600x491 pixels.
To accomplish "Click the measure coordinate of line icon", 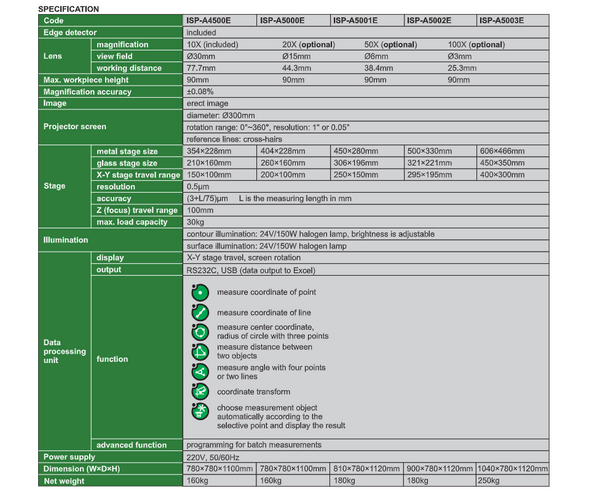I will [200, 312].
